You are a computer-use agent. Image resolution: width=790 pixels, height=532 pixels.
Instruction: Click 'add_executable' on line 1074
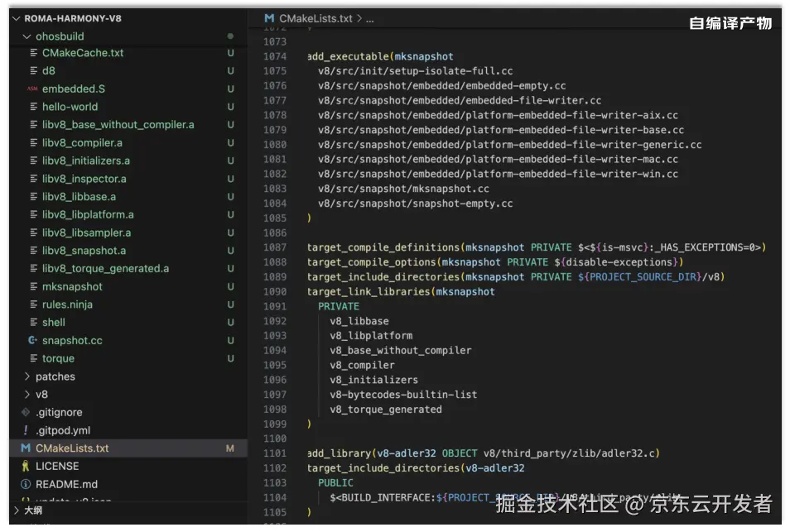coord(348,56)
